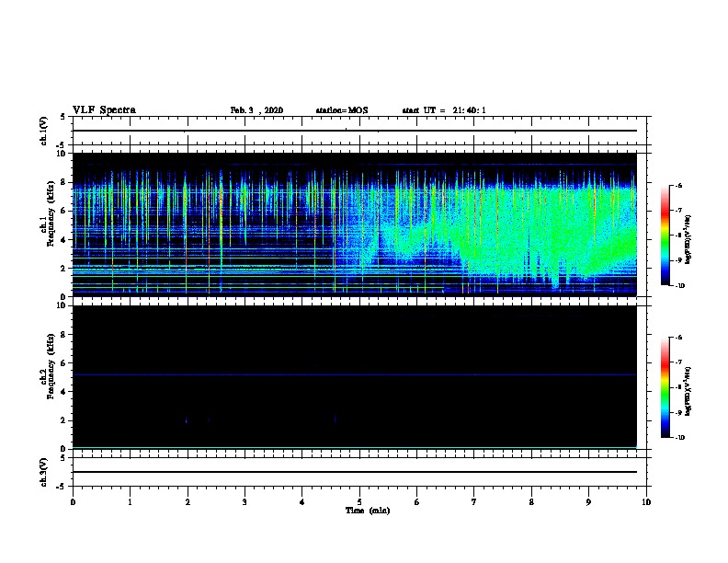Screen dimensions: 728x563
Task: Click the "VLF Spectra" plot title
Action: (x=104, y=110)
